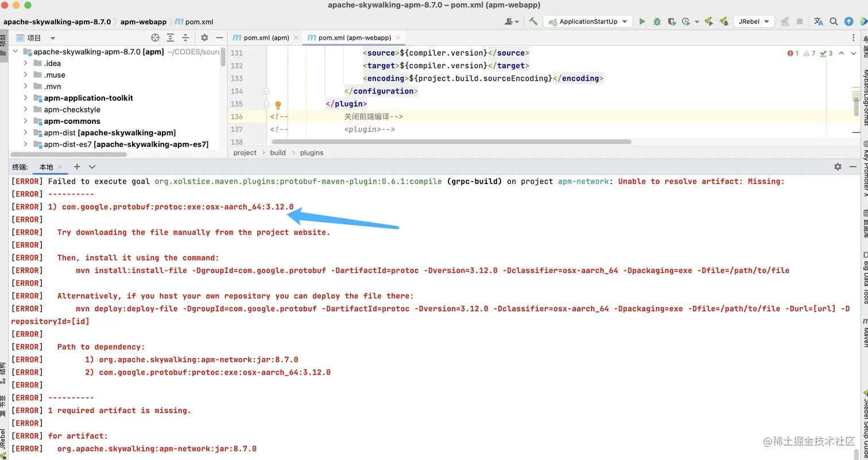Expand the .mvn folder
Screen dimensions: 868x460
click(26, 86)
